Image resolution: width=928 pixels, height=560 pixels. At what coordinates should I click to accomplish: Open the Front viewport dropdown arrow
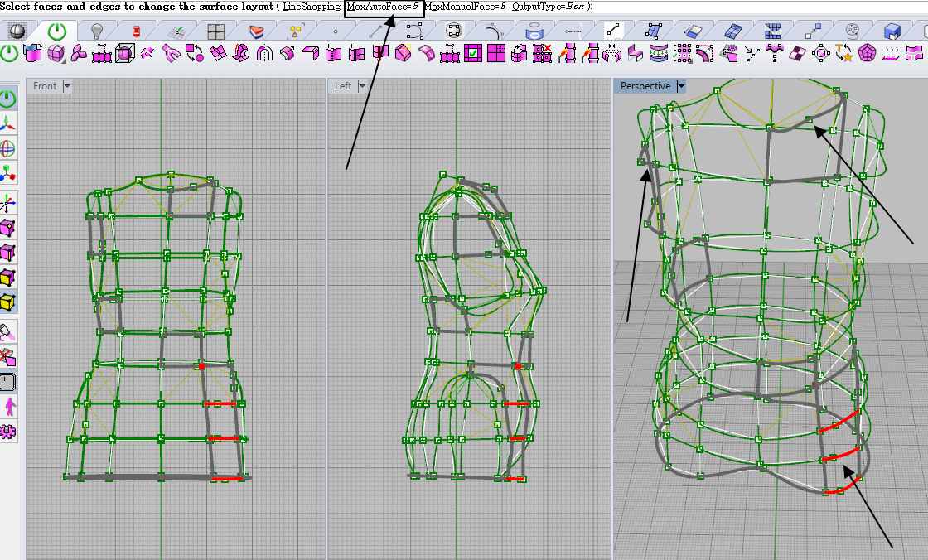pos(67,86)
